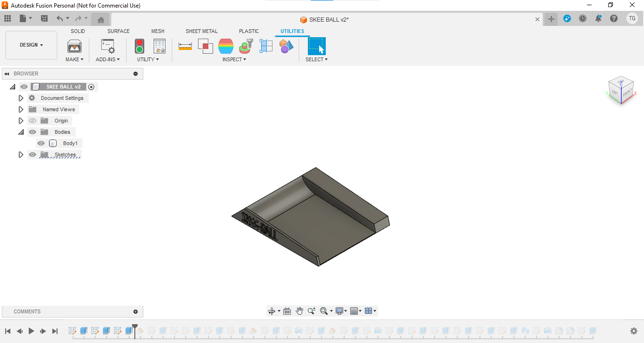Expand the Sketches folder
The image size is (644, 343).
21,155
